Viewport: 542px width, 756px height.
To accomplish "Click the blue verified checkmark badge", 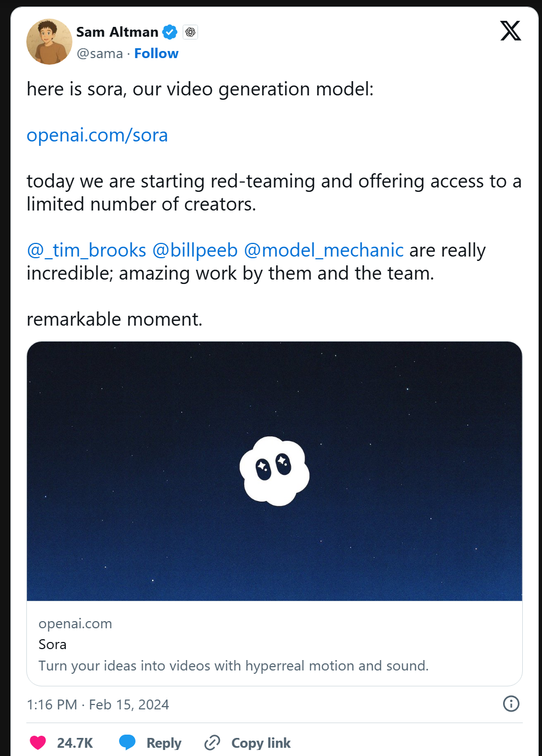I will pyautogui.click(x=170, y=32).
